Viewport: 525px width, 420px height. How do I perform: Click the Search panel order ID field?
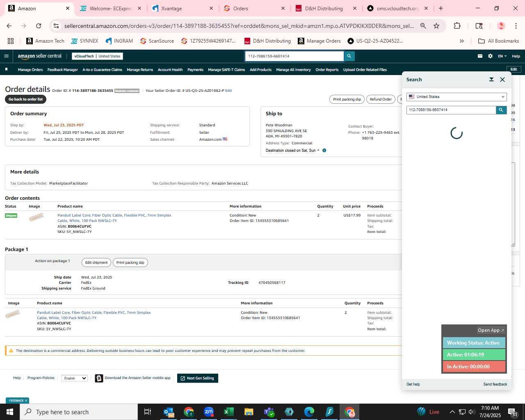point(451,110)
